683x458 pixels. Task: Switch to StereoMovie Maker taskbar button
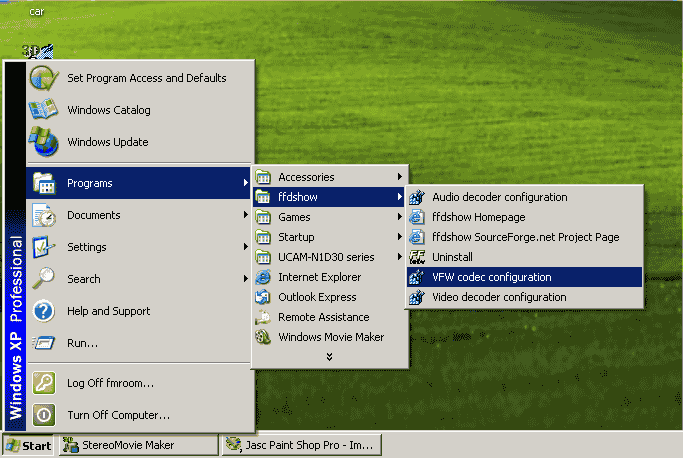pyautogui.click(x=139, y=445)
